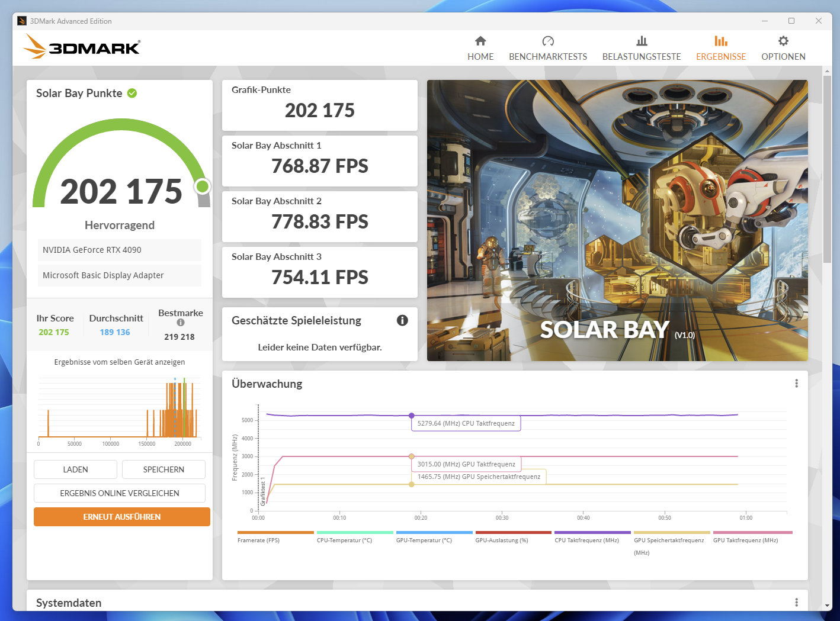The width and height of the screenshot is (840, 621).
Task: Open the Überwachung three-dot menu
Action: (x=796, y=384)
